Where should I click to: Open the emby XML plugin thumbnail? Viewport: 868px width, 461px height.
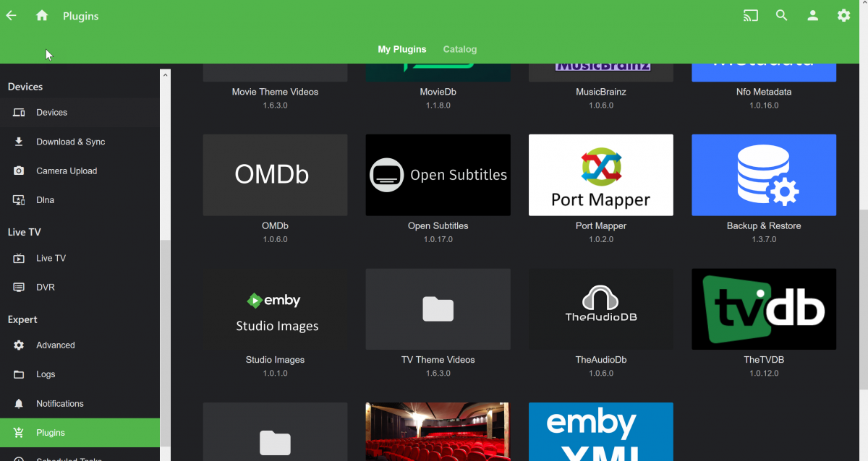601,431
